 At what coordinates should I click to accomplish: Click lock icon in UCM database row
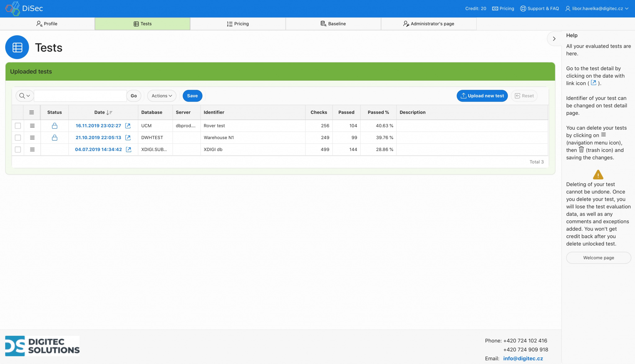tap(55, 126)
